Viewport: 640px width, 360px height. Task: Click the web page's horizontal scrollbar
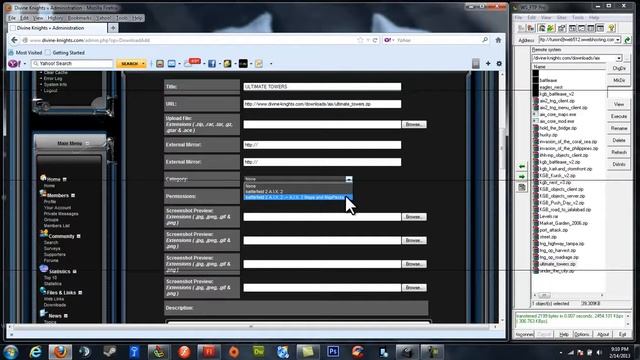[251, 327]
